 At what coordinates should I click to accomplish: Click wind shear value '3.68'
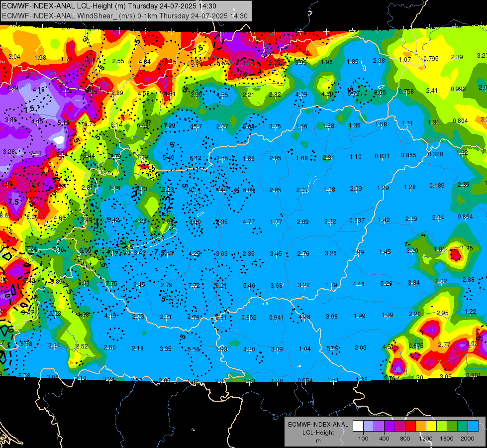tap(277, 285)
